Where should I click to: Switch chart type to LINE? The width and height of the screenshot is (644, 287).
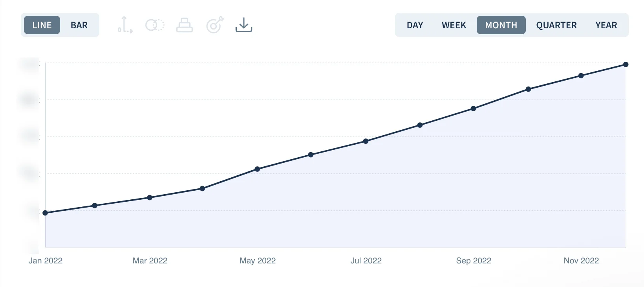[x=42, y=25]
